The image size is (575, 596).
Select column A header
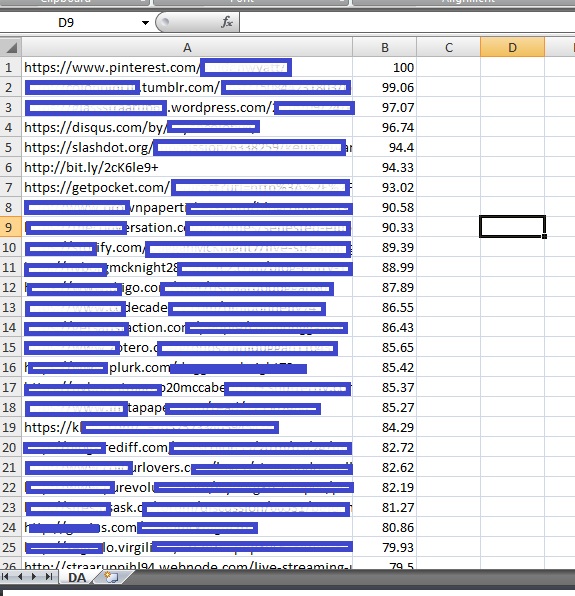coord(187,48)
